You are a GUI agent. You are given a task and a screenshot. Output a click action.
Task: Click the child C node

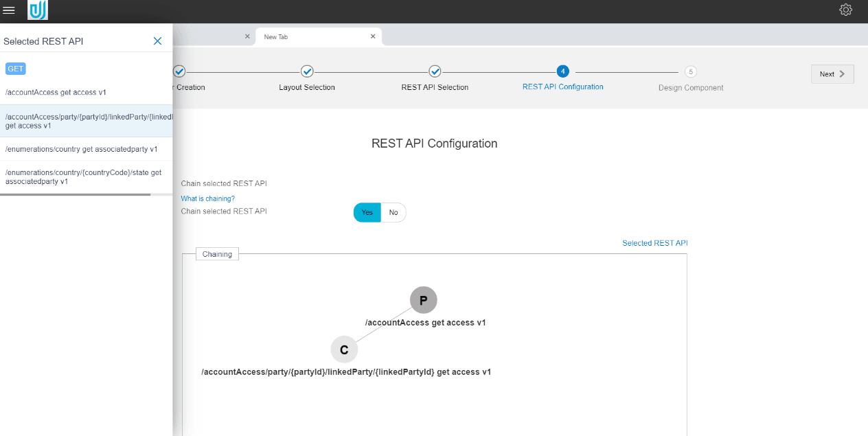tap(344, 349)
